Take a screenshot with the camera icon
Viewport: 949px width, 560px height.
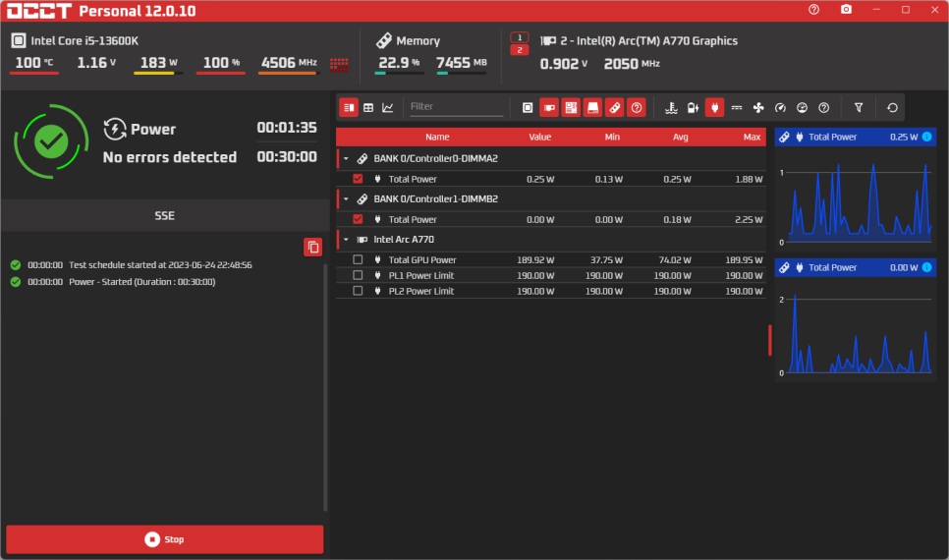pos(846,10)
